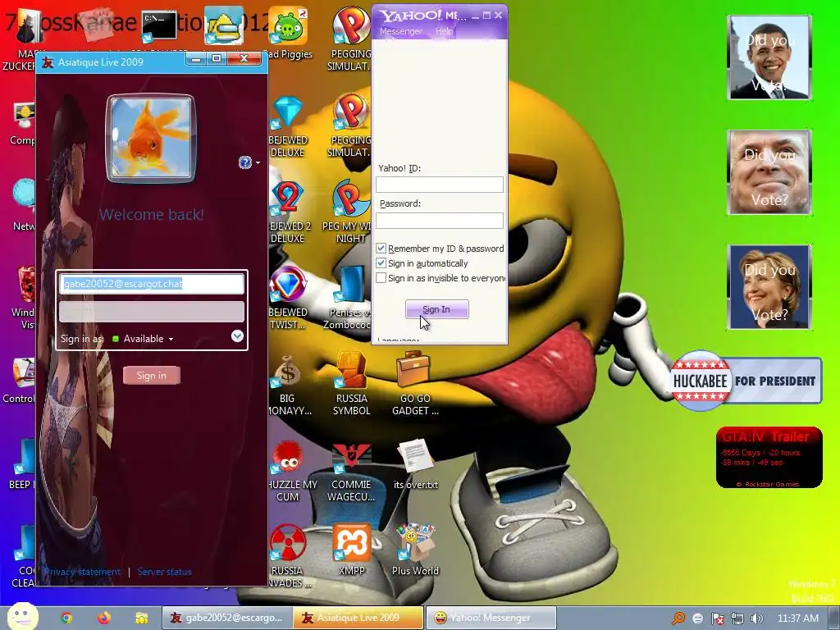Image resolution: width=840 pixels, height=630 pixels.
Task: Click the Yahoo! ID input field
Action: tap(440, 185)
